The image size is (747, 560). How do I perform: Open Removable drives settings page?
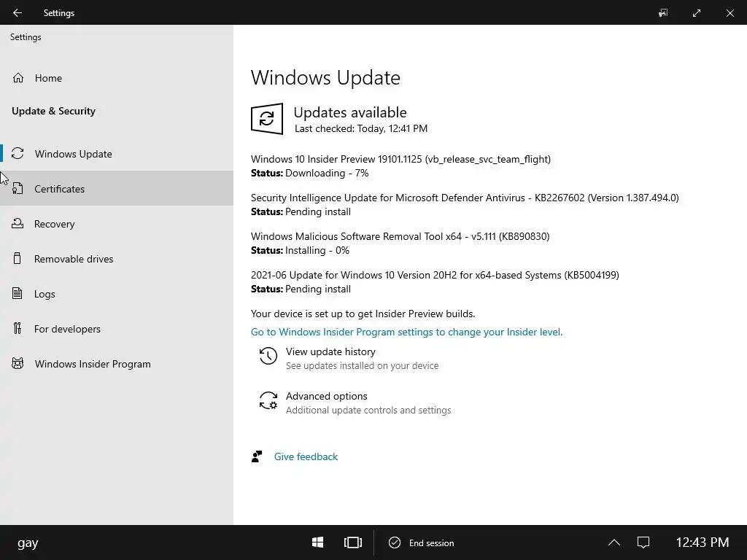click(x=117, y=259)
